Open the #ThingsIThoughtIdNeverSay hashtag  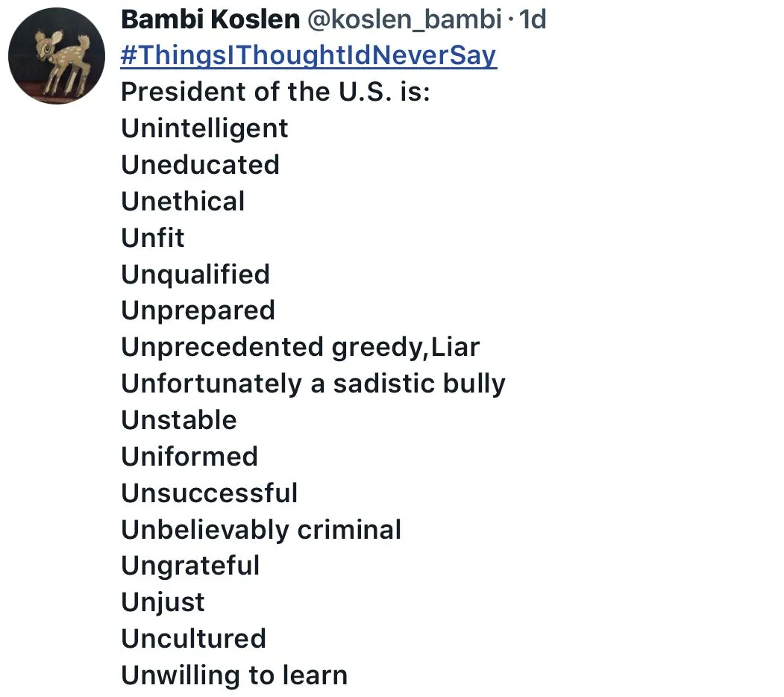[x=309, y=56]
